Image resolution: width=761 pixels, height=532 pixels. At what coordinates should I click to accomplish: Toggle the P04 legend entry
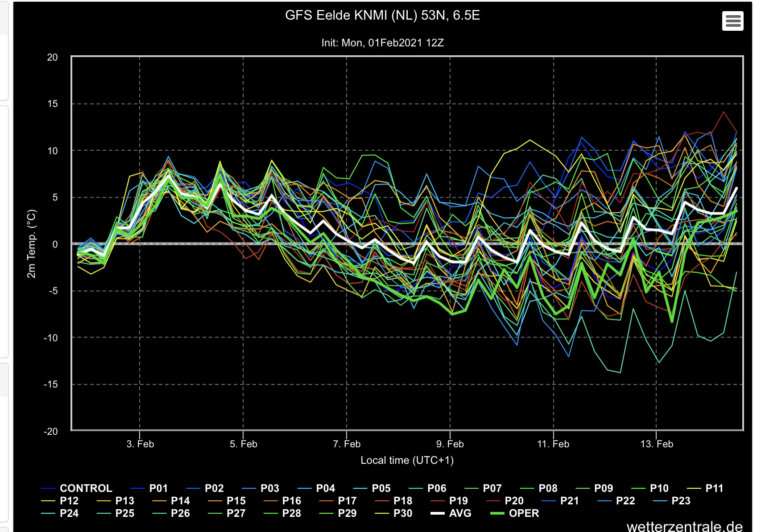point(317,488)
